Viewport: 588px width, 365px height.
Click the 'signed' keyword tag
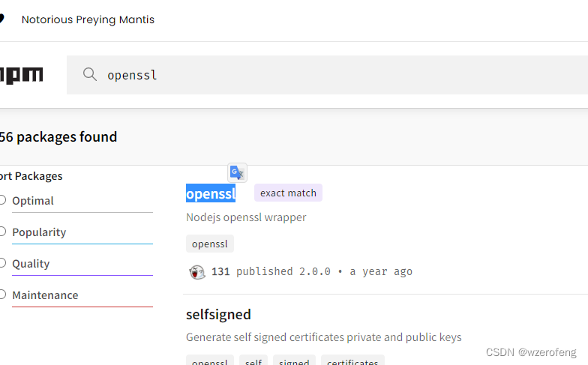click(294, 361)
